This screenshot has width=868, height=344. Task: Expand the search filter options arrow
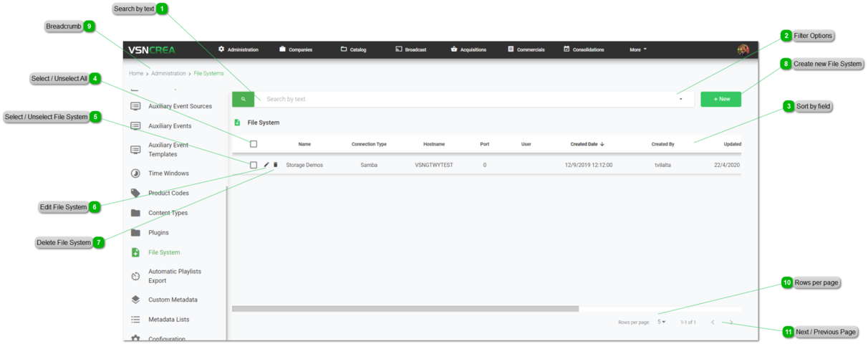(x=680, y=100)
